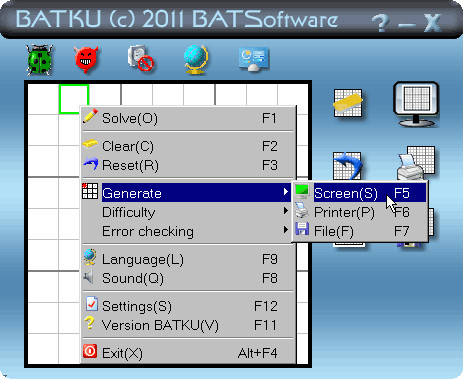This screenshot has width=463, height=379.
Task: Expand the Error checking submenu
Action: click(x=189, y=231)
